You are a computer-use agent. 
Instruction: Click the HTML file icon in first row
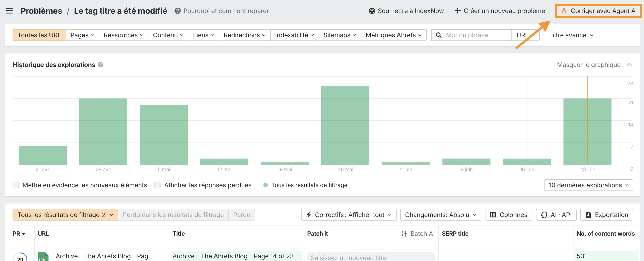coord(43,257)
